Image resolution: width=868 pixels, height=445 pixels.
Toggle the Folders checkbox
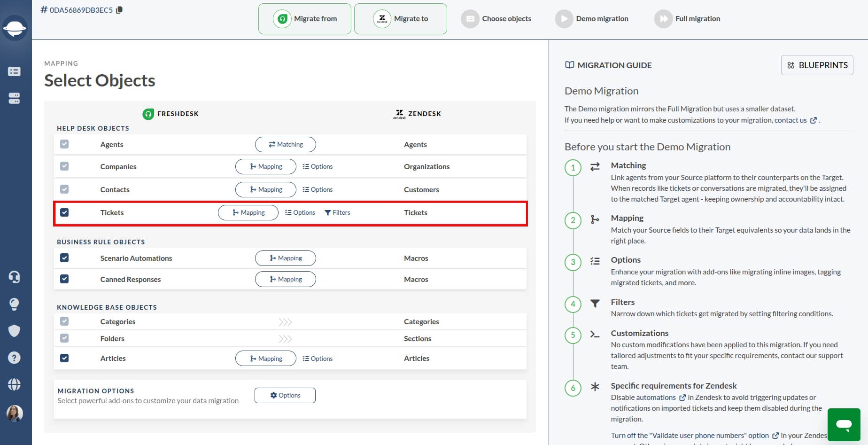(64, 338)
